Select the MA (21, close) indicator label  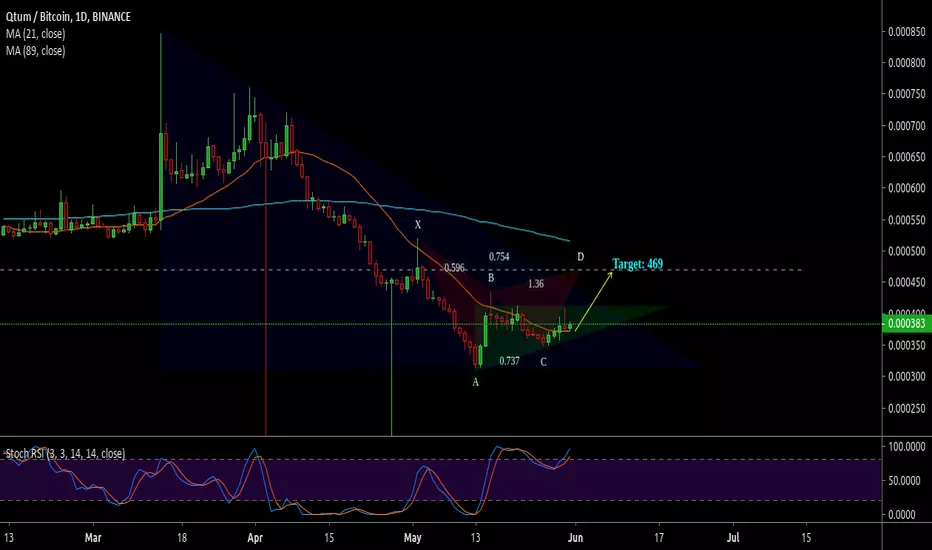pos(36,34)
